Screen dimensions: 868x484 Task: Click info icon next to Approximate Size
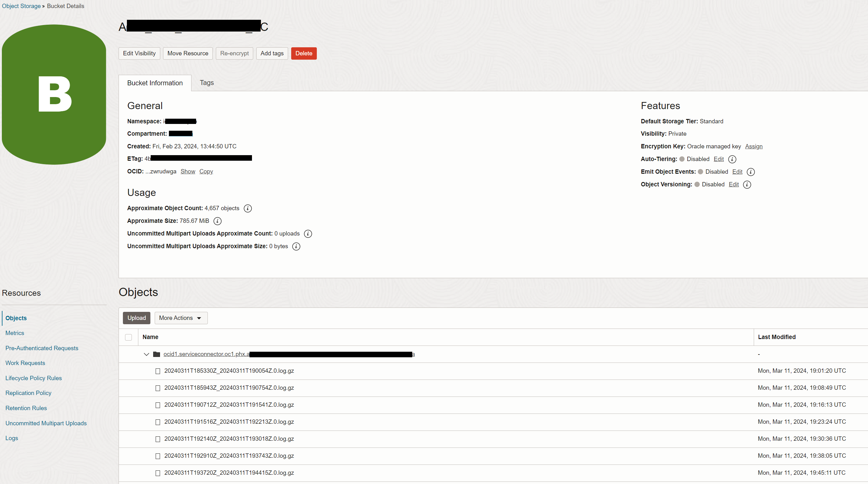pos(217,221)
